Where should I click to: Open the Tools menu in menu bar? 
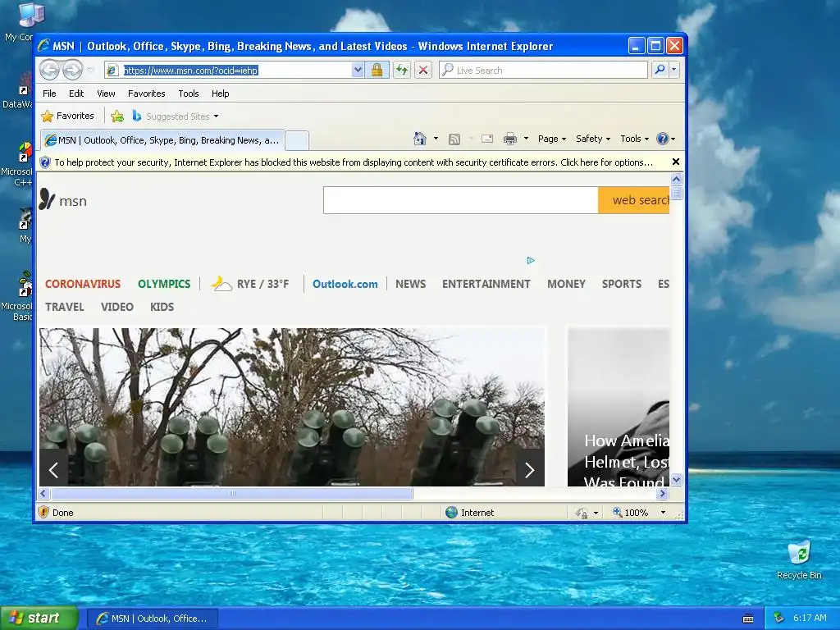[x=189, y=94]
